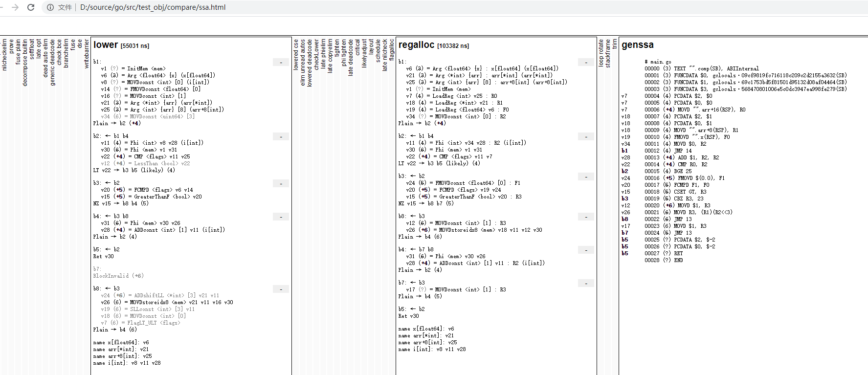Image resolution: width=868 pixels, height=375 pixels.
Task: Click '# main.go' source line in genssa
Action: click(x=658, y=62)
